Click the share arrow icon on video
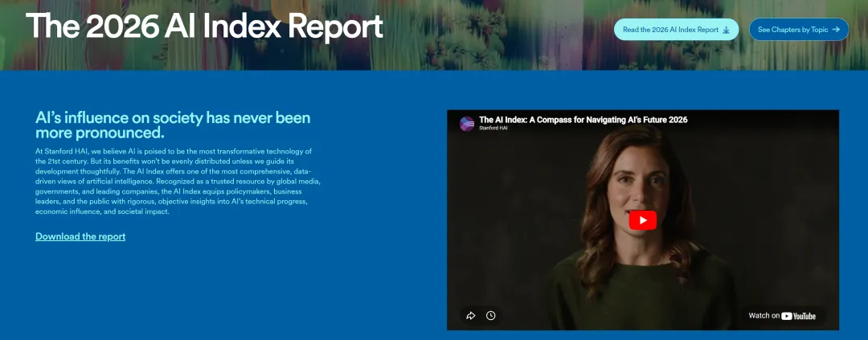Viewport: 868px width, 340px height. tap(470, 316)
